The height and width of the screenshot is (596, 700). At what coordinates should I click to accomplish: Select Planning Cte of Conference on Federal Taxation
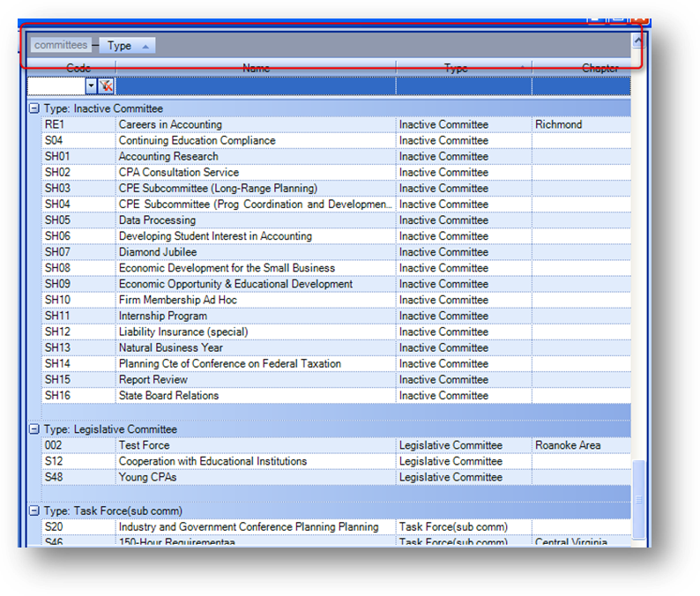(x=337, y=363)
